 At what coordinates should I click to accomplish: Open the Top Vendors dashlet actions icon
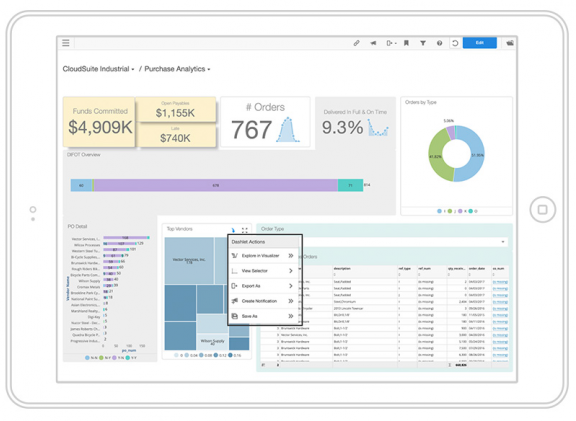(233, 230)
